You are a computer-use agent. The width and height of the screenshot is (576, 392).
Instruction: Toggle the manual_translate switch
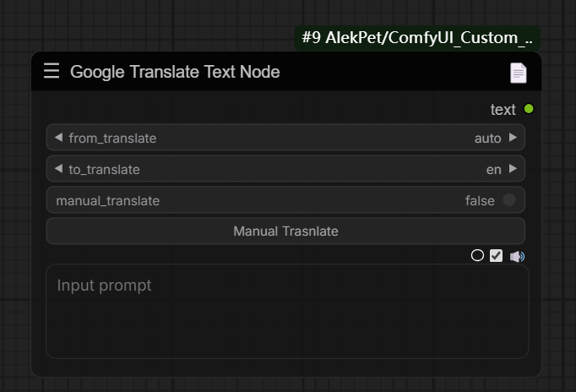click(x=508, y=200)
